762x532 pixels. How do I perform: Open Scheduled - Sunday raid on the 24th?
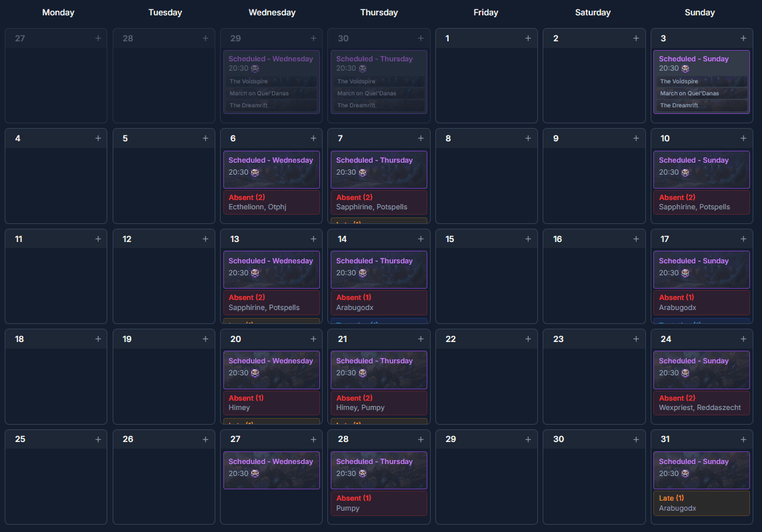pos(701,370)
